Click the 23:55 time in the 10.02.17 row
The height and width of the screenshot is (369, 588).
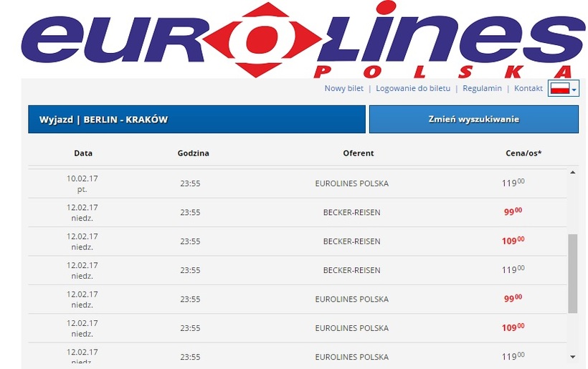click(x=190, y=183)
